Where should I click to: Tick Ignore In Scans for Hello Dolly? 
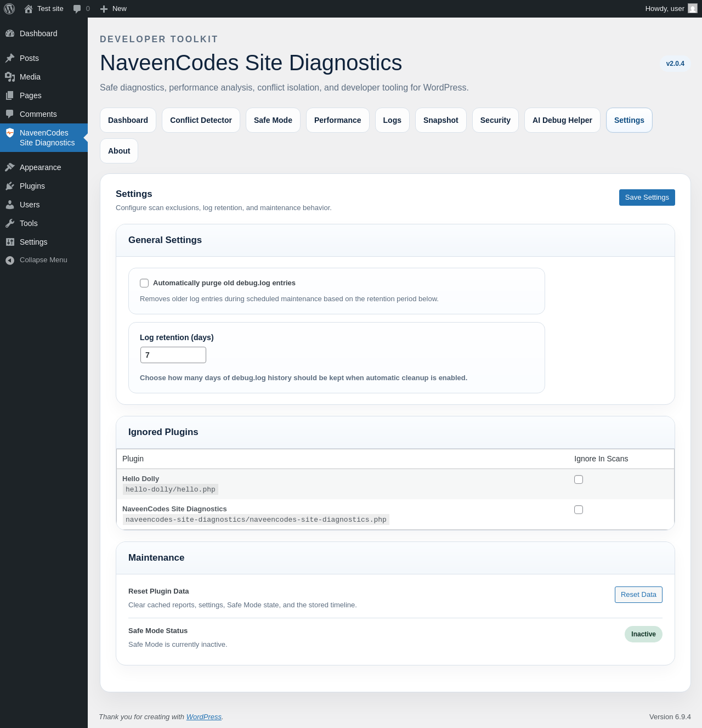579,479
